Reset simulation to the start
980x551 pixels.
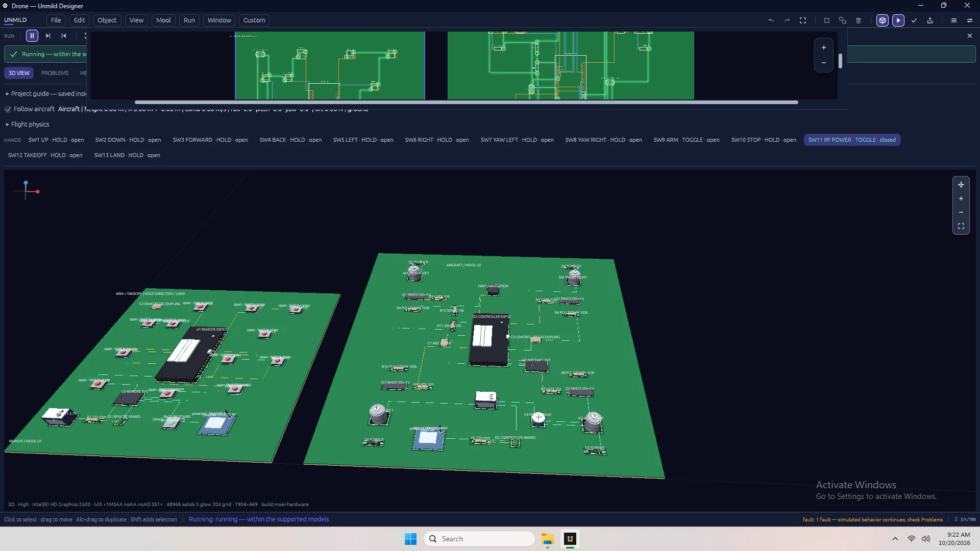(64, 36)
